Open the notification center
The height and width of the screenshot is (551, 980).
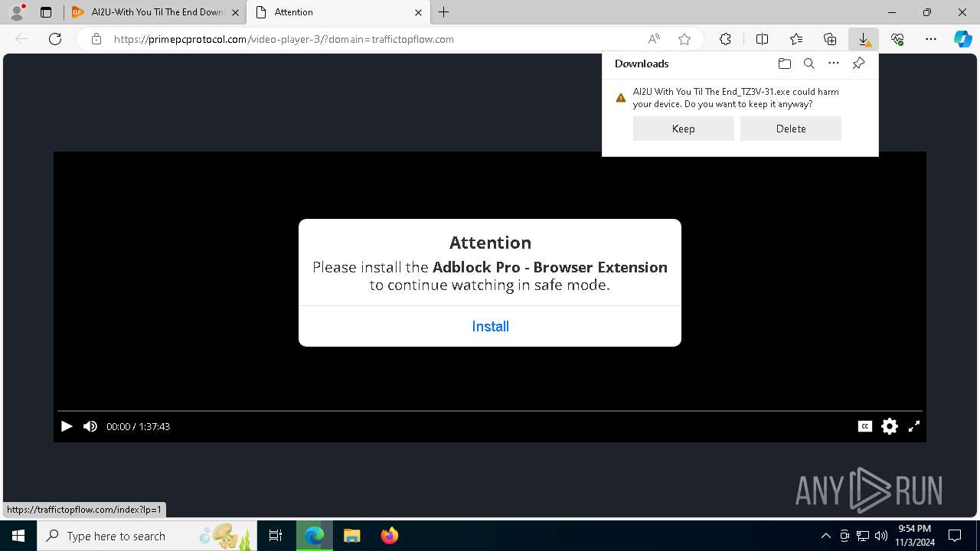point(955,536)
